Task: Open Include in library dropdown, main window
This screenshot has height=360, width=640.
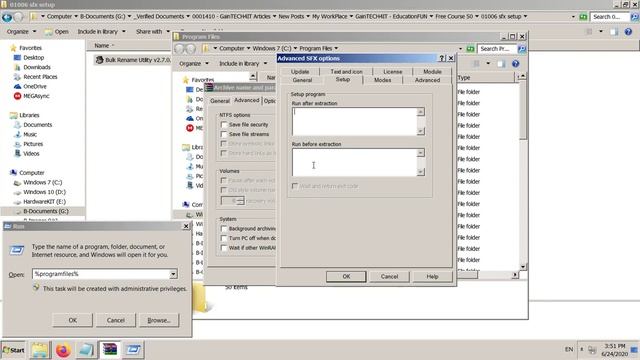Action: click(x=101, y=31)
